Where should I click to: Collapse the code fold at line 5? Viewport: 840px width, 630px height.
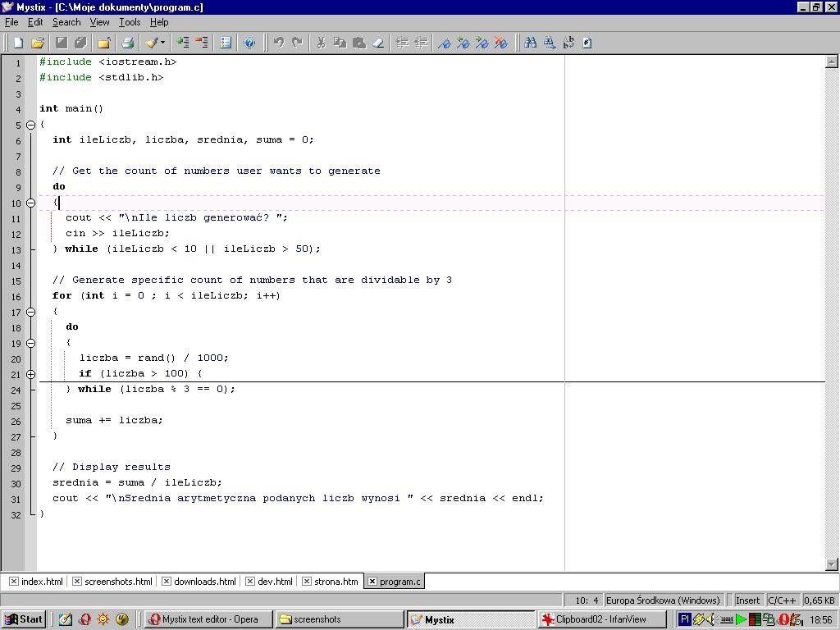[x=30, y=125]
